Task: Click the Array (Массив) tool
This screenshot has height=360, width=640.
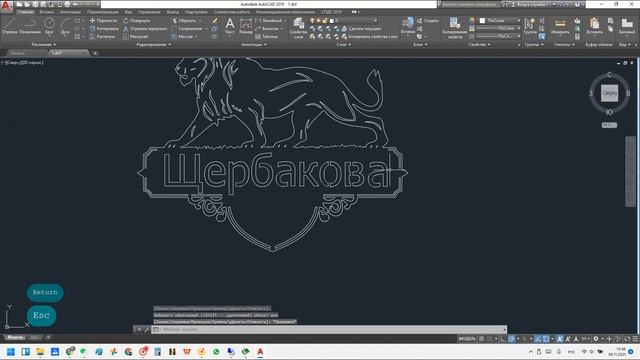Action: (182, 37)
